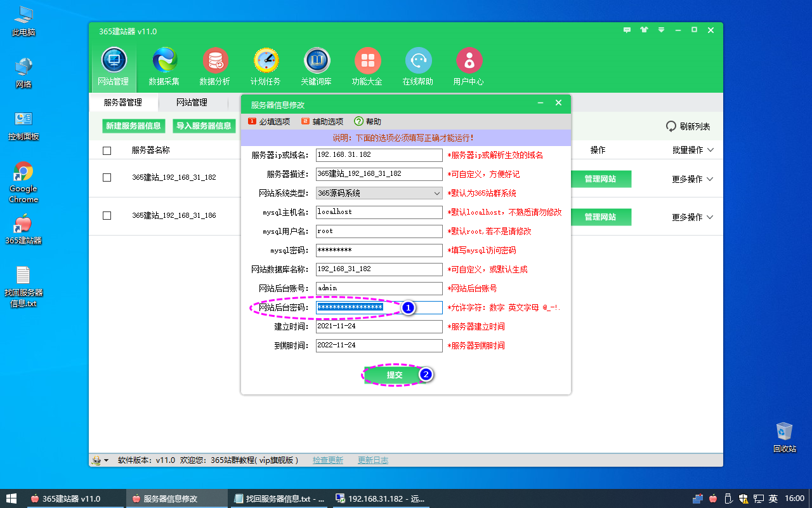This screenshot has width=812, height=508.
Task: Open the 数据分析 module
Action: 215,67
